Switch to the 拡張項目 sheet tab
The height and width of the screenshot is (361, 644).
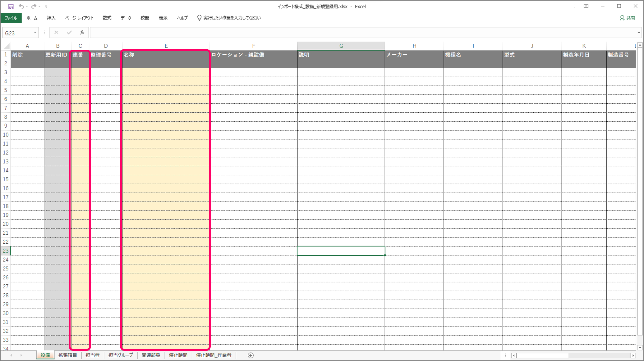click(67, 355)
